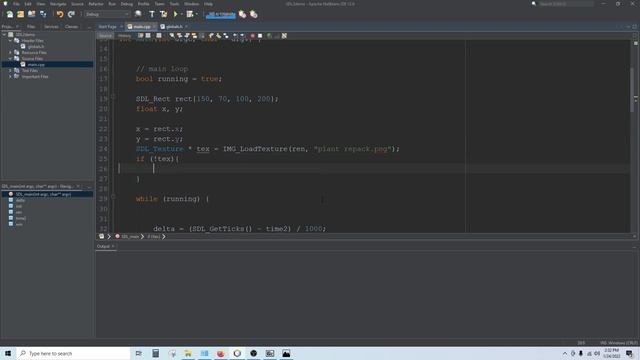Viewport: 640px width, 360px height.
Task: Switch editor to History view
Action: tap(124, 36)
